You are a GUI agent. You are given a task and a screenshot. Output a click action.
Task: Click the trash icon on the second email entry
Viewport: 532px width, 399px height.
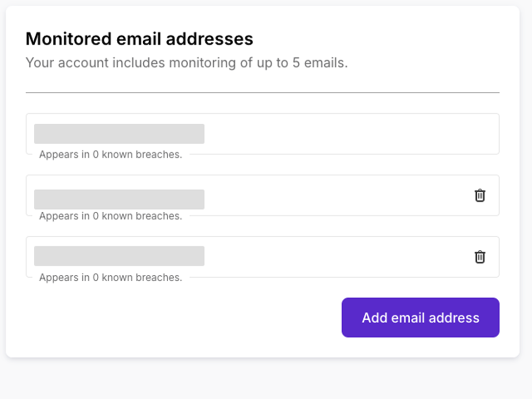480,195
